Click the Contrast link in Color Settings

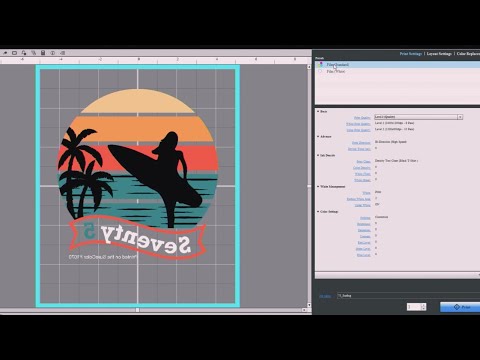coord(365,236)
